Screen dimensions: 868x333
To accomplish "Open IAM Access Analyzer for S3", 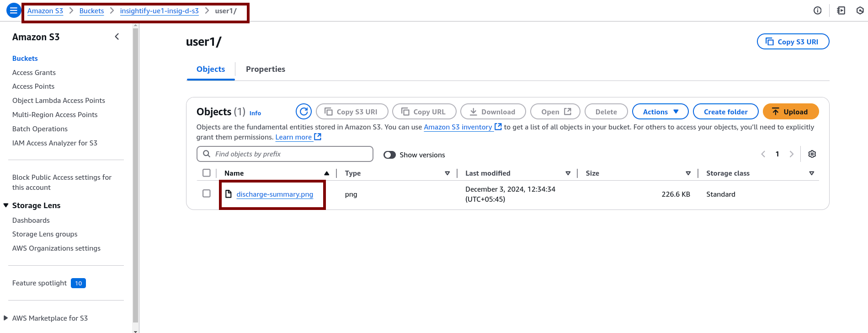I will pos(55,143).
